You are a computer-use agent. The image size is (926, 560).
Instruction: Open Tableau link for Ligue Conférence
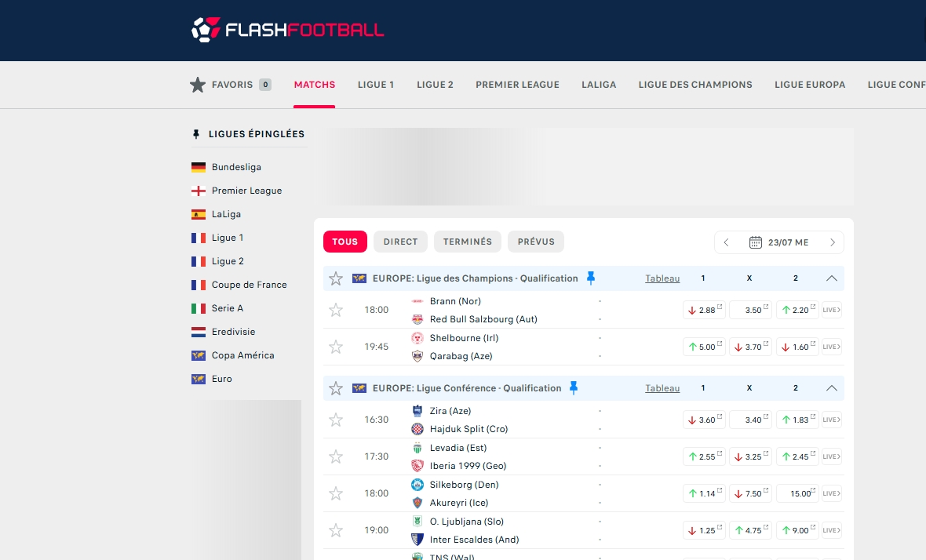[662, 388]
